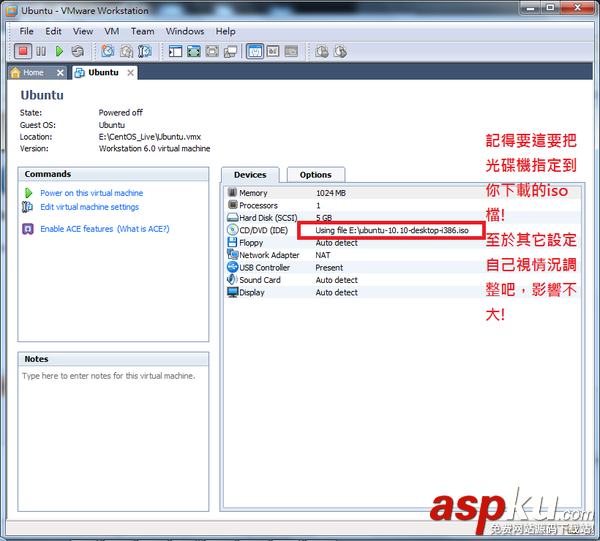
Task: Enter full screen mode via toolbar icon
Action: [194, 51]
